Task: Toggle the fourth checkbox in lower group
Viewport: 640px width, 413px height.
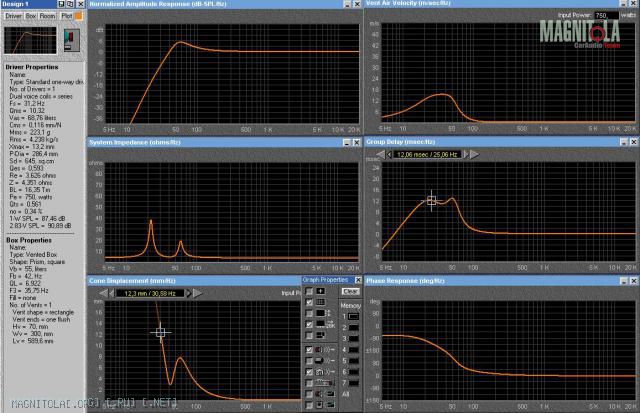Action: [x=309, y=383]
